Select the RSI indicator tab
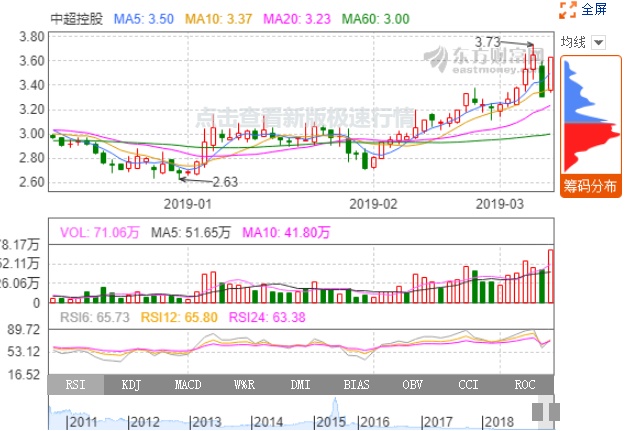 coord(75,384)
